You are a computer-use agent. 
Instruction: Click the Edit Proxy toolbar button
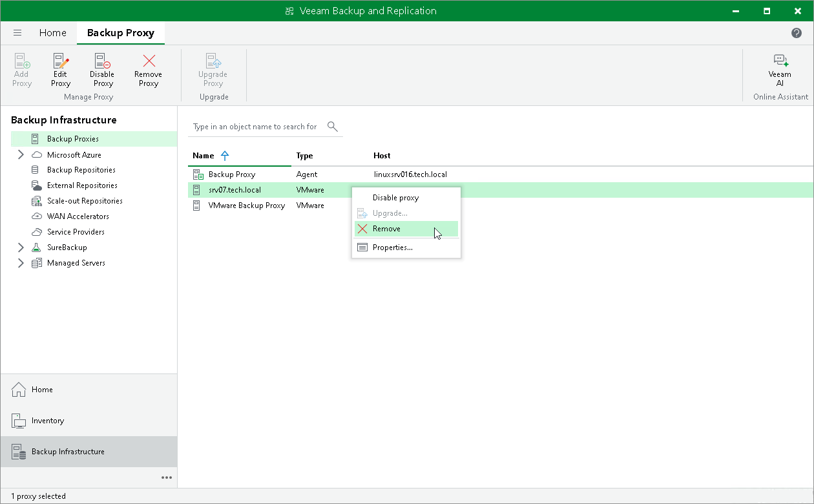61,70
